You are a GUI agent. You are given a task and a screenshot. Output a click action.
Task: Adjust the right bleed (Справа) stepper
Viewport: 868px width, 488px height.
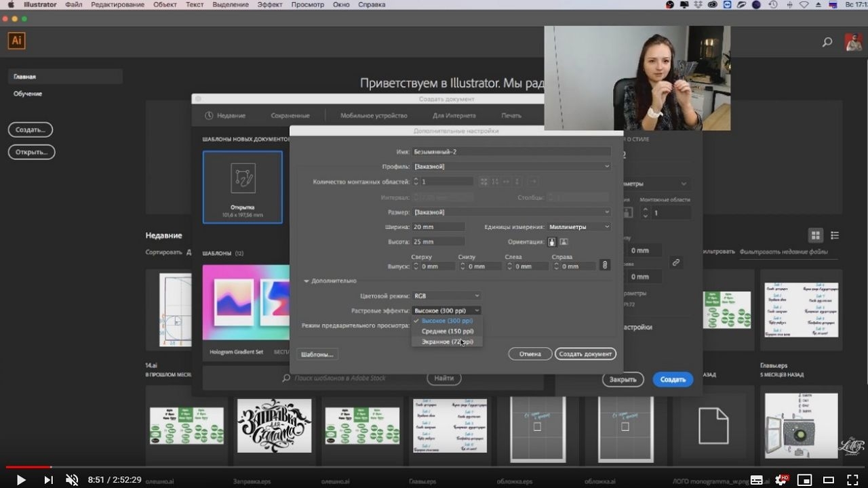click(557, 266)
